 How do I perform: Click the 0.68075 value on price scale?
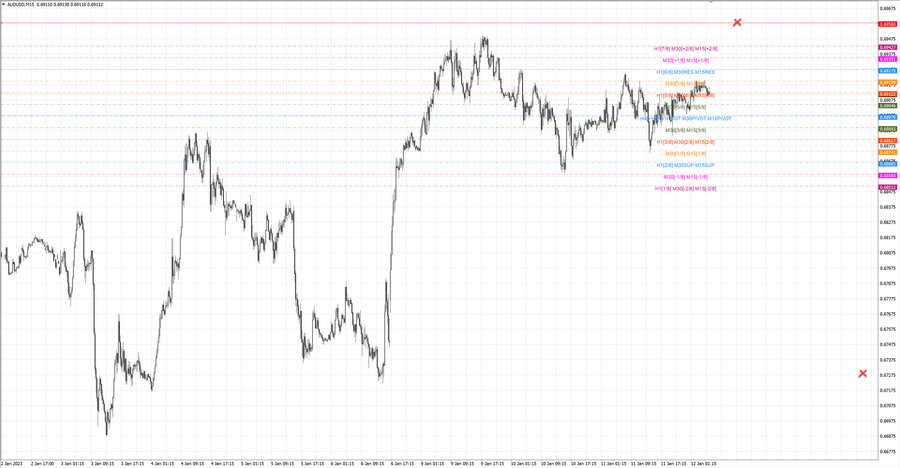click(x=888, y=253)
